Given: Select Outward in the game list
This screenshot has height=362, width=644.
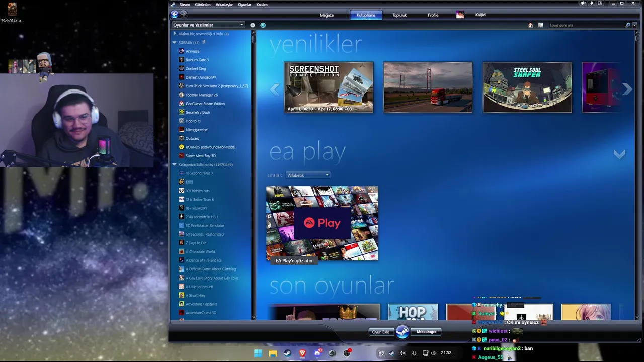Looking at the screenshot, I should 192,138.
